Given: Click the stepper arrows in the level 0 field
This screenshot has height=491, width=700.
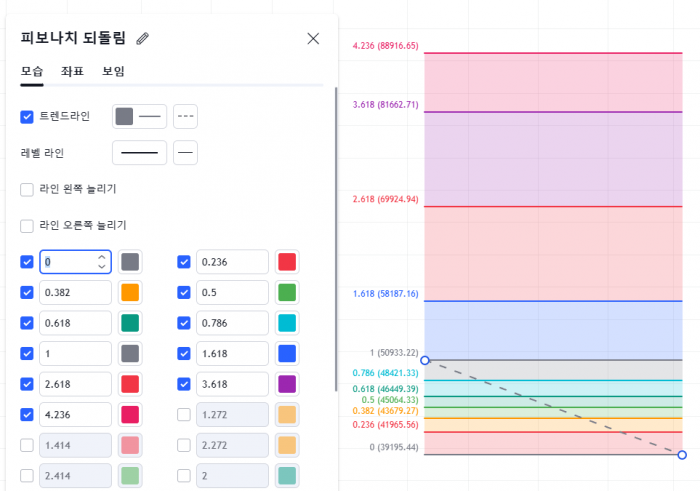Looking at the screenshot, I should coord(101,262).
